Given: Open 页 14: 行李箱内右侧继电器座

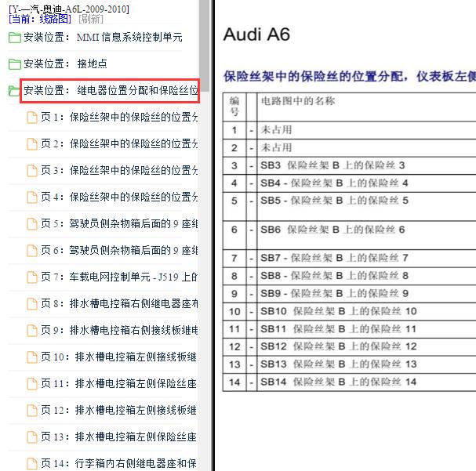Looking at the screenshot, I should 118,463.
